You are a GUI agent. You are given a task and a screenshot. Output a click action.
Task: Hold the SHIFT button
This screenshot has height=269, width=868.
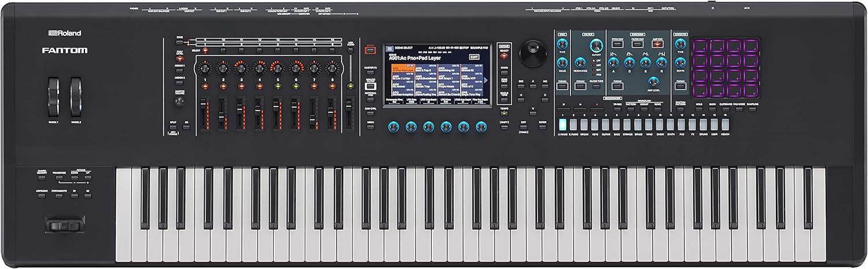tap(504, 126)
